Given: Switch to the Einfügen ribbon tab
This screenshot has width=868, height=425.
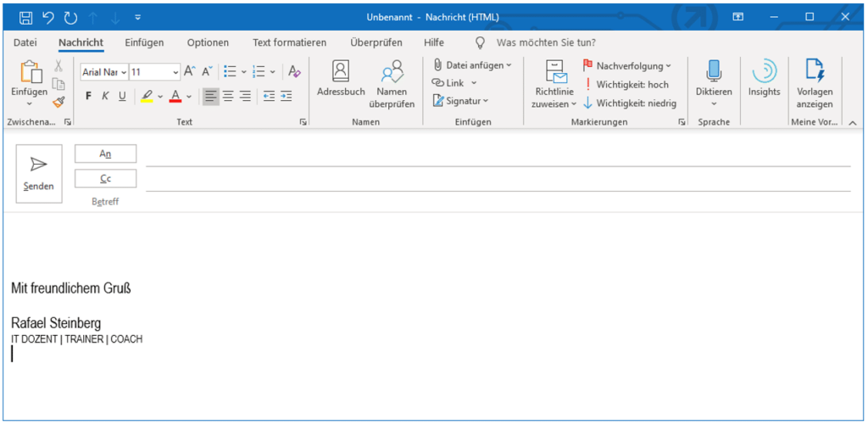Looking at the screenshot, I should 144,42.
